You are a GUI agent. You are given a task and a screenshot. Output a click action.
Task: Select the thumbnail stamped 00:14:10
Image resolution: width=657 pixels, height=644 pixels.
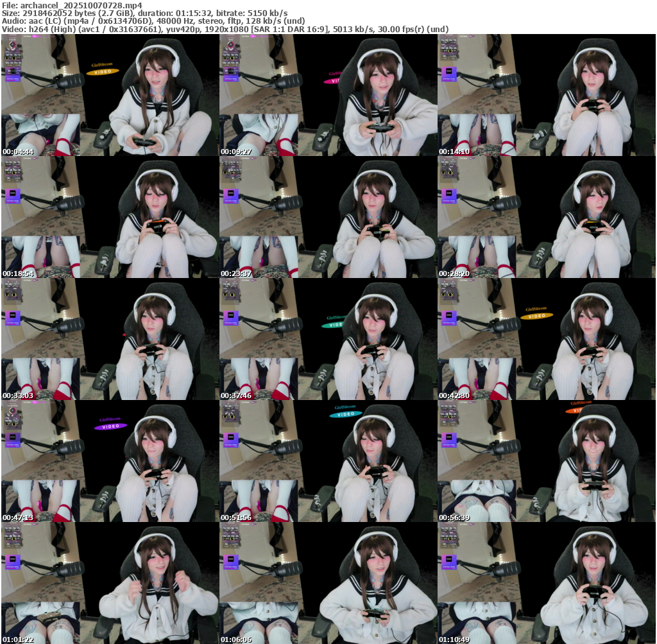tap(547, 95)
